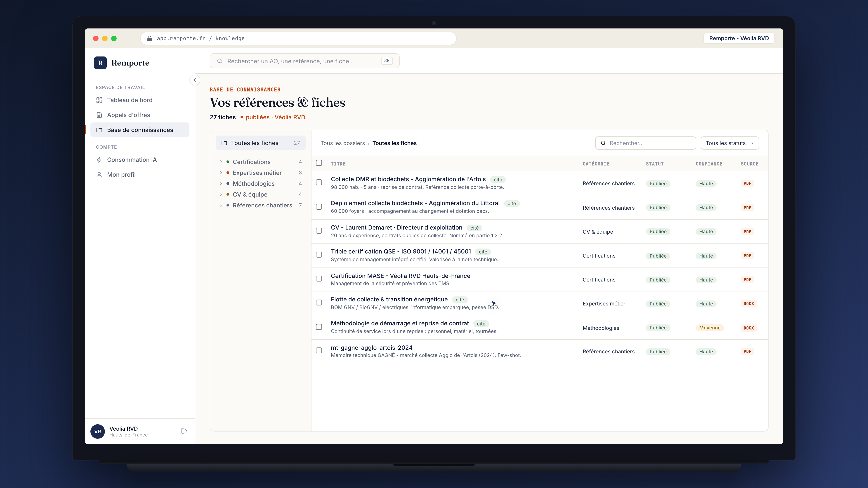Viewport: 868px width, 488px height.
Task: Click the Tous les dossiers breadcrumb
Action: click(x=342, y=143)
